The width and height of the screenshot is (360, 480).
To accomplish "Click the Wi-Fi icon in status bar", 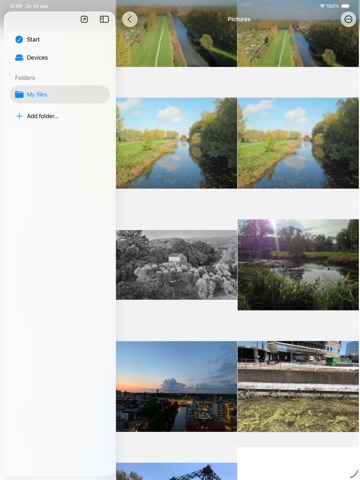I will coord(322,6).
